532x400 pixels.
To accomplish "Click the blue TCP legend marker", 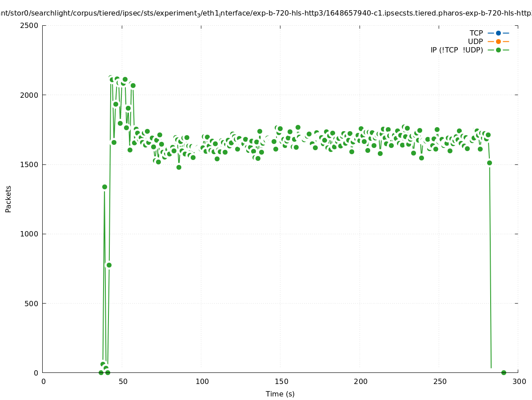I will [498, 33].
